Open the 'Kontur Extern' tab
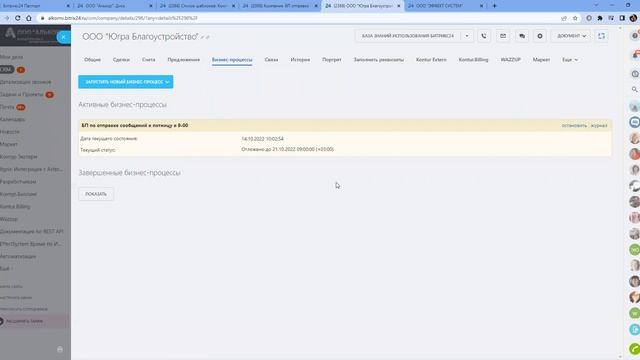The height and width of the screenshot is (360, 640). [431, 60]
